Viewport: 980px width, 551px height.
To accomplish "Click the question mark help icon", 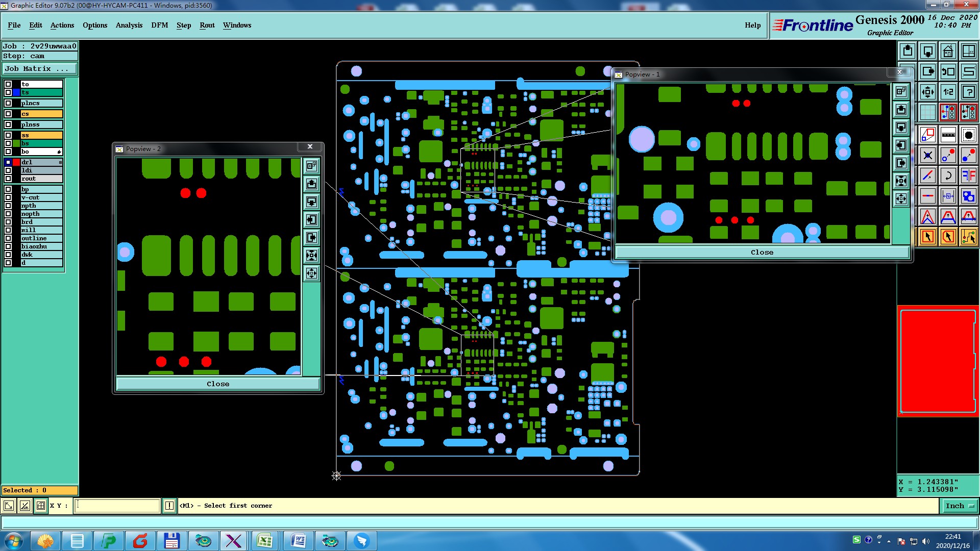I will [968, 92].
